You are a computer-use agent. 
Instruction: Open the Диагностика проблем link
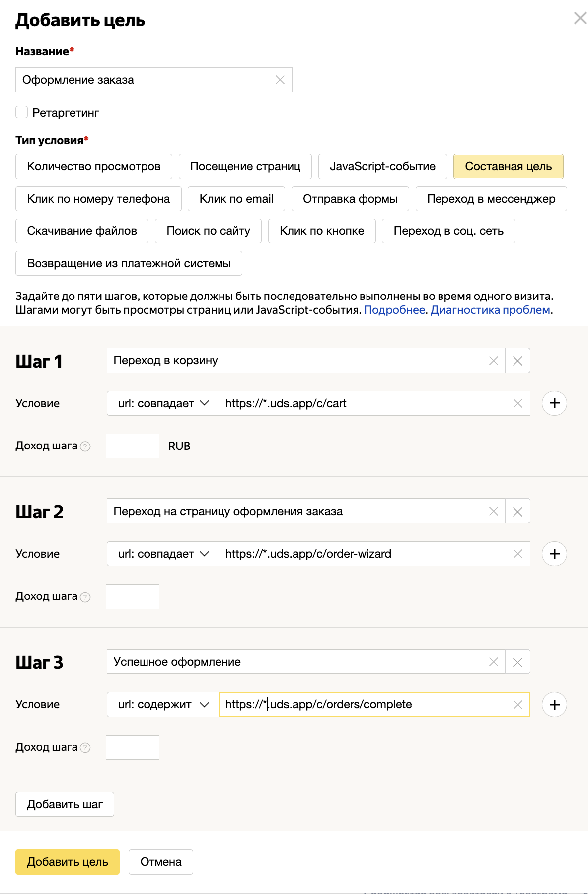coord(490,310)
